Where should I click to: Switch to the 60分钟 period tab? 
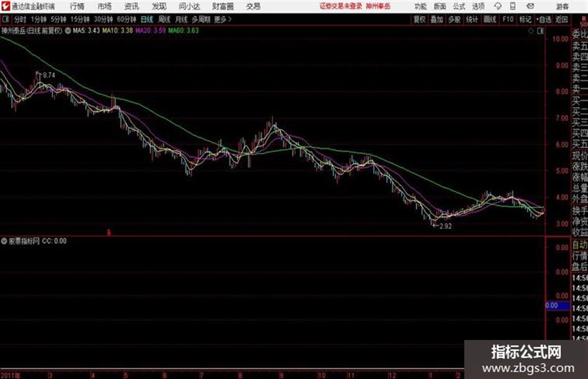point(126,19)
